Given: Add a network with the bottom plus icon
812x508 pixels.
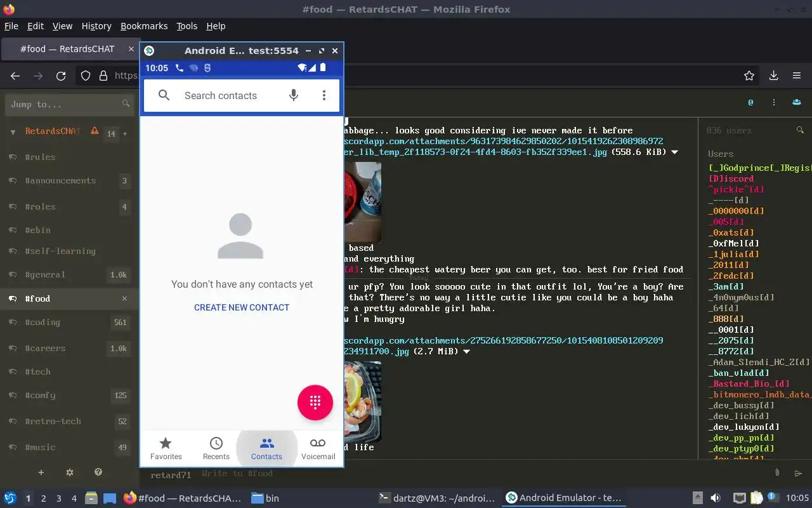Looking at the screenshot, I should coord(41,472).
